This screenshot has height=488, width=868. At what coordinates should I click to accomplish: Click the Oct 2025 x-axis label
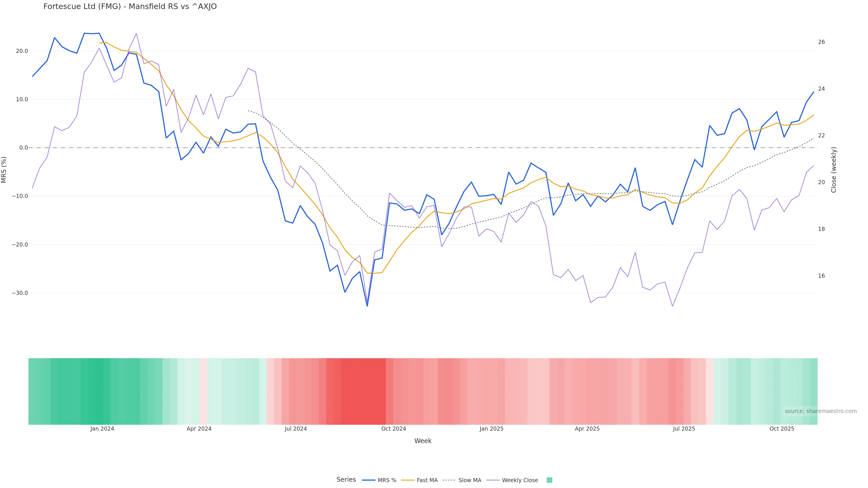(x=782, y=429)
